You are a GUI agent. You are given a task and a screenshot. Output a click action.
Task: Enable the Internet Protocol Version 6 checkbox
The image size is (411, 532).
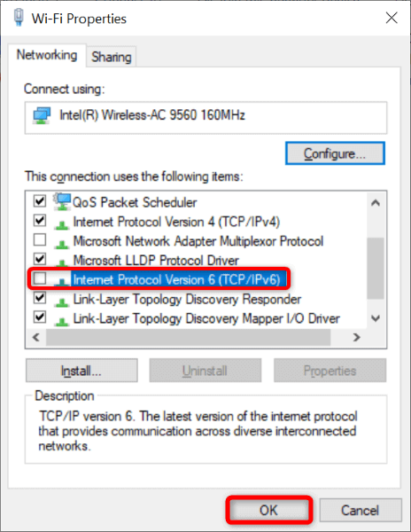point(40,279)
